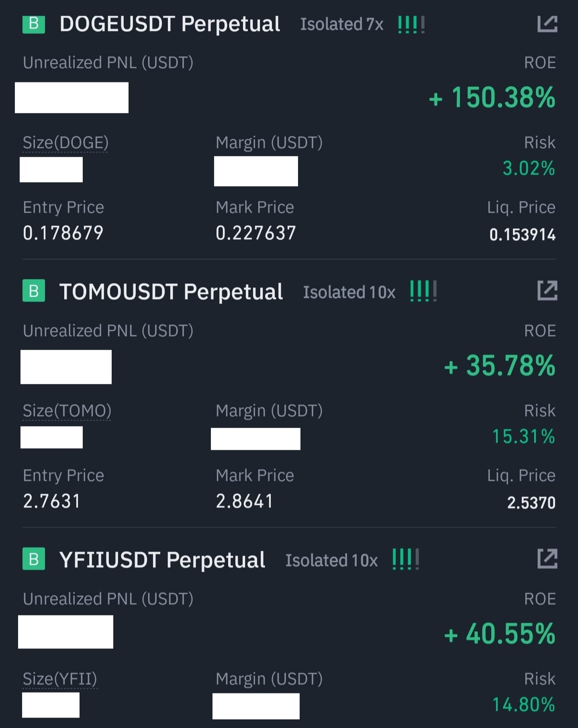Switch Size(DOGE) unit label
This screenshot has height=728, width=578.
tap(65, 143)
